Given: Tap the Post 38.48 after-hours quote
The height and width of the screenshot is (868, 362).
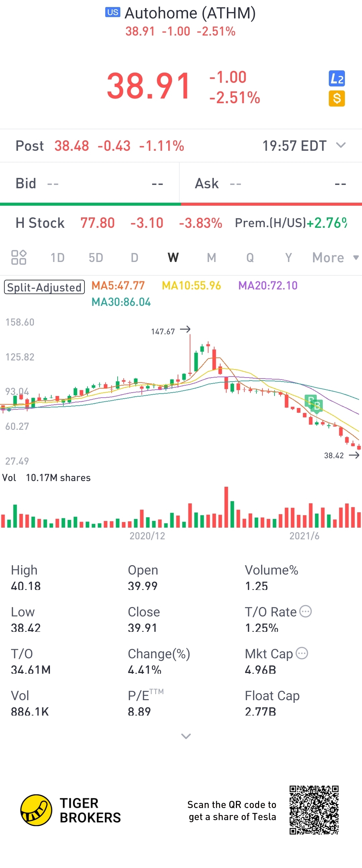Looking at the screenshot, I should point(100,146).
